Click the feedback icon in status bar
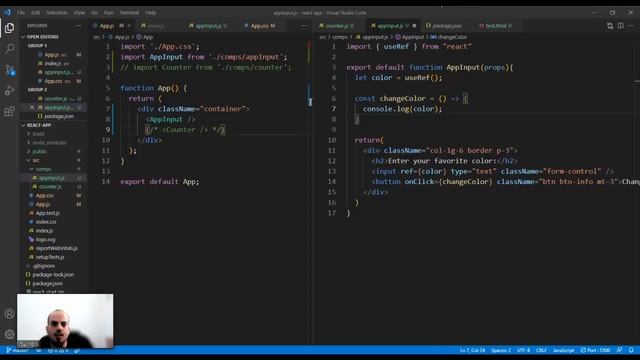This screenshot has height=360, width=640. pyautogui.click(x=620, y=350)
